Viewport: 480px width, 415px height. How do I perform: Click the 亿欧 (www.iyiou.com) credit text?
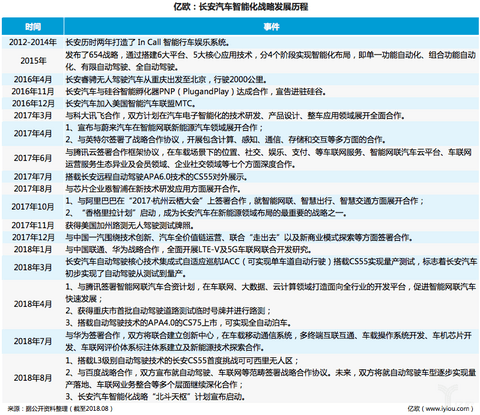440,409
